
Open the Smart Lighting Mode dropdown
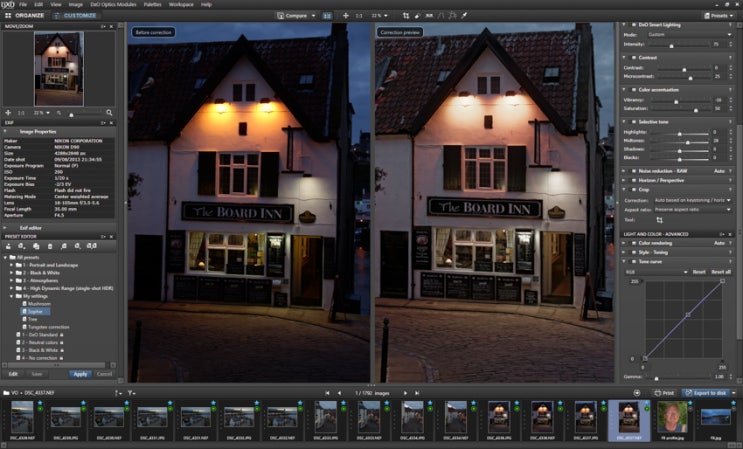coord(689,35)
